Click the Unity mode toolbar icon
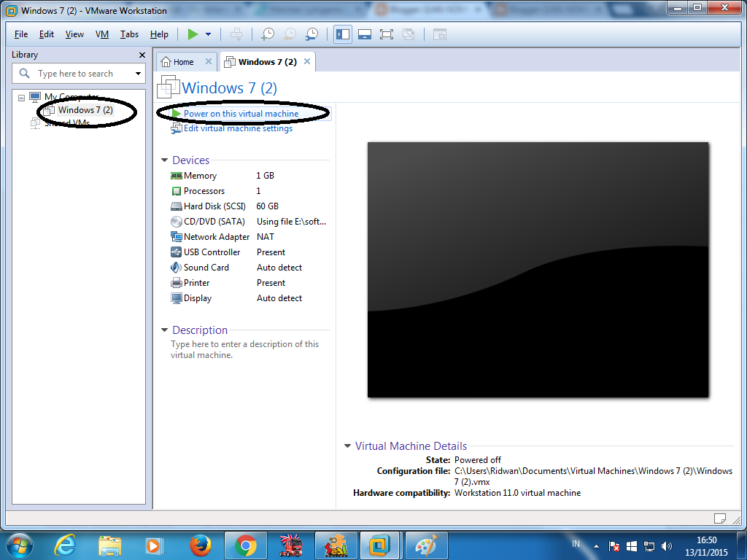 click(409, 34)
